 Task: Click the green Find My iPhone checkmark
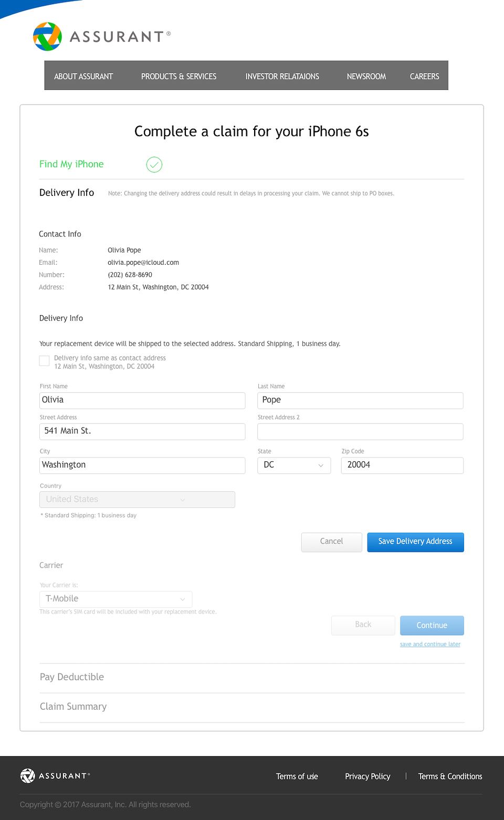(154, 164)
